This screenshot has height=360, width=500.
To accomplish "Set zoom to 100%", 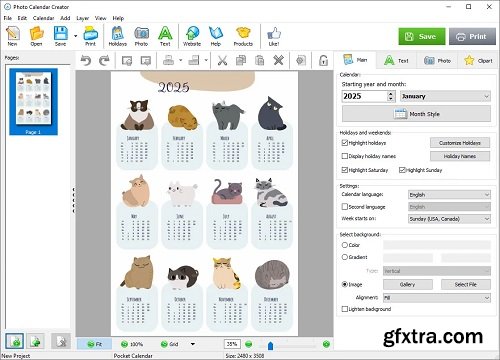I will (x=132, y=344).
